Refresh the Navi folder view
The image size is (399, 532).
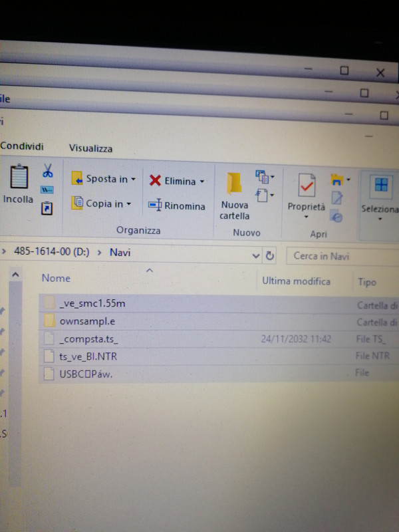(x=270, y=255)
